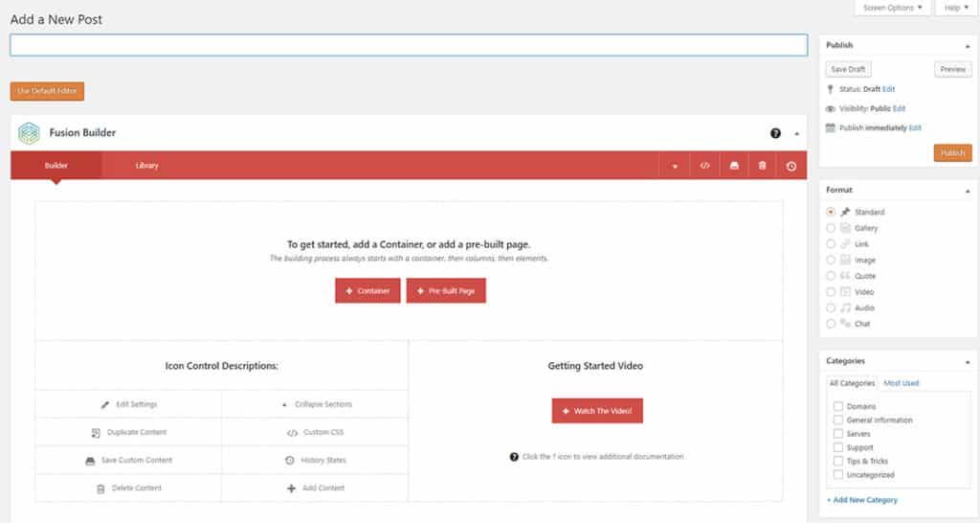Check the General Information category
This screenshot has height=523, width=980.
(x=838, y=421)
